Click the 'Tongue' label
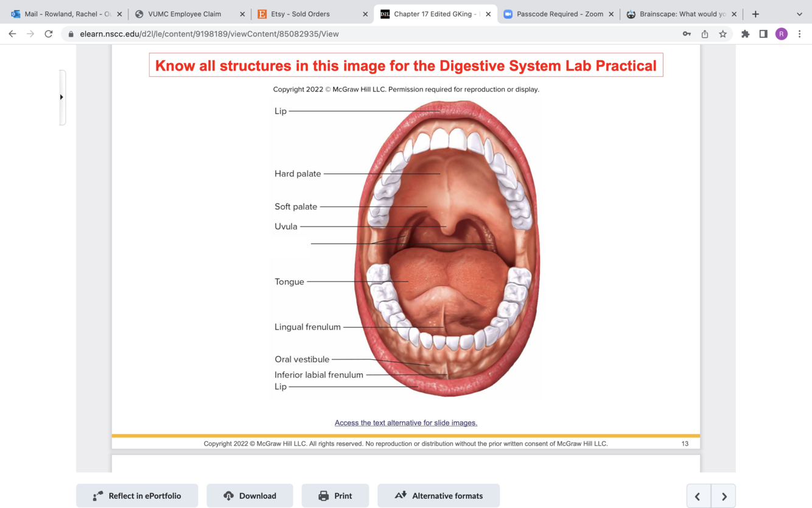The image size is (812, 508). point(289,282)
